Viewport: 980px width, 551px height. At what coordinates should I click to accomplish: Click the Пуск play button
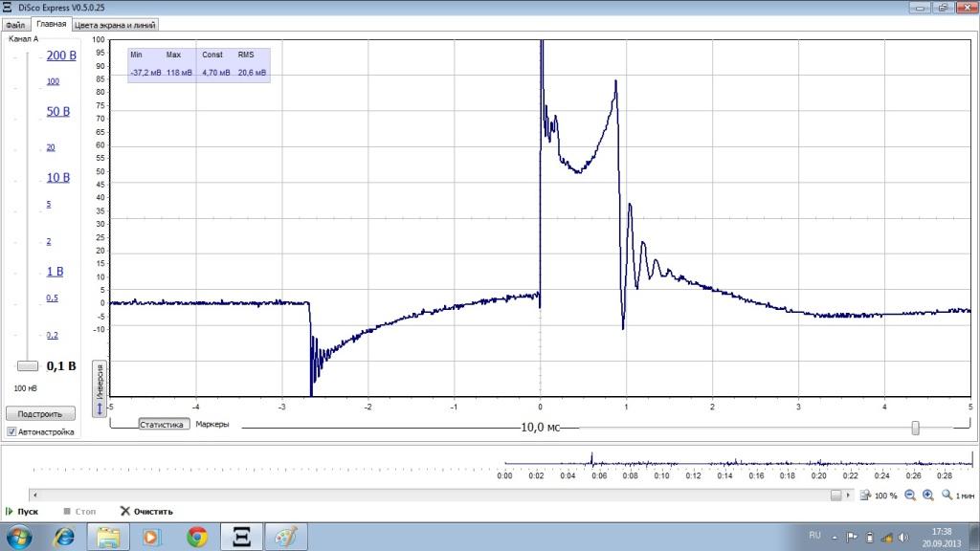(22, 511)
